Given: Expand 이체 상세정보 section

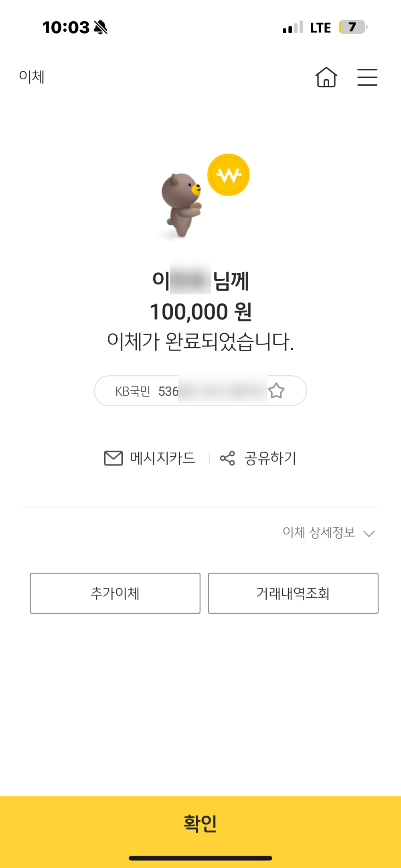Looking at the screenshot, I should [319, 532].
